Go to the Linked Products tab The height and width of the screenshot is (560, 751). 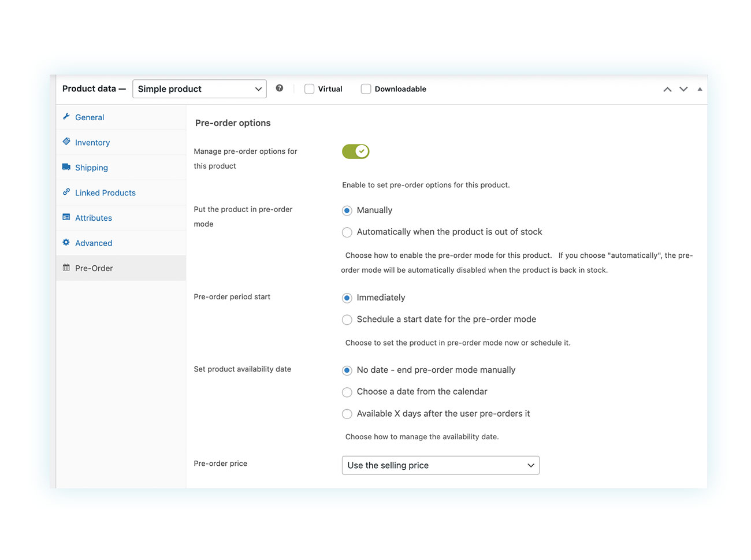click(105, 192)
